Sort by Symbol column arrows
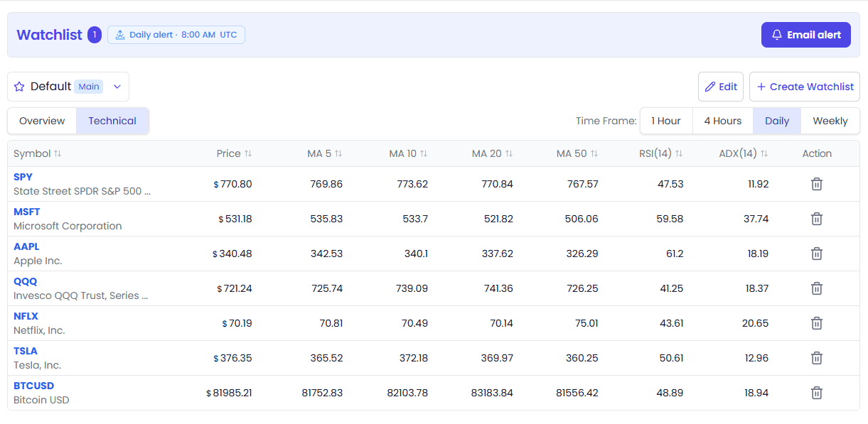The image size is (868, 424). (x=58, y=153)
